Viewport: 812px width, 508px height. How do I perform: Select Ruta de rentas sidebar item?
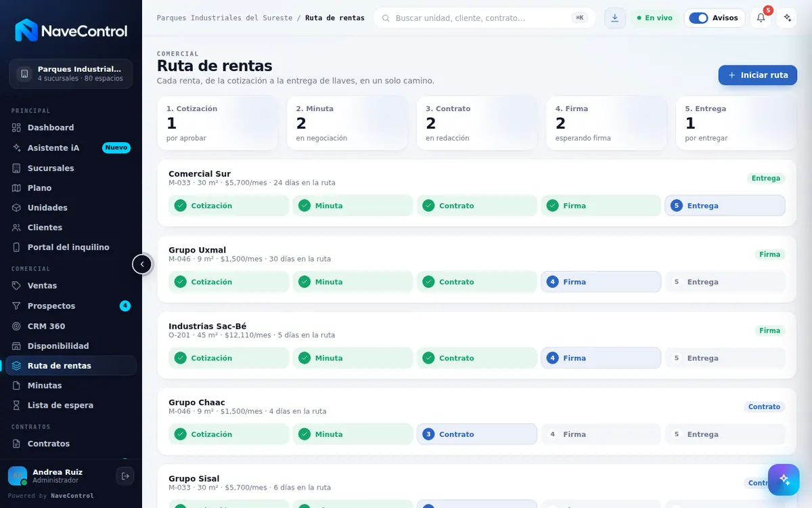[x=71, y=366]
